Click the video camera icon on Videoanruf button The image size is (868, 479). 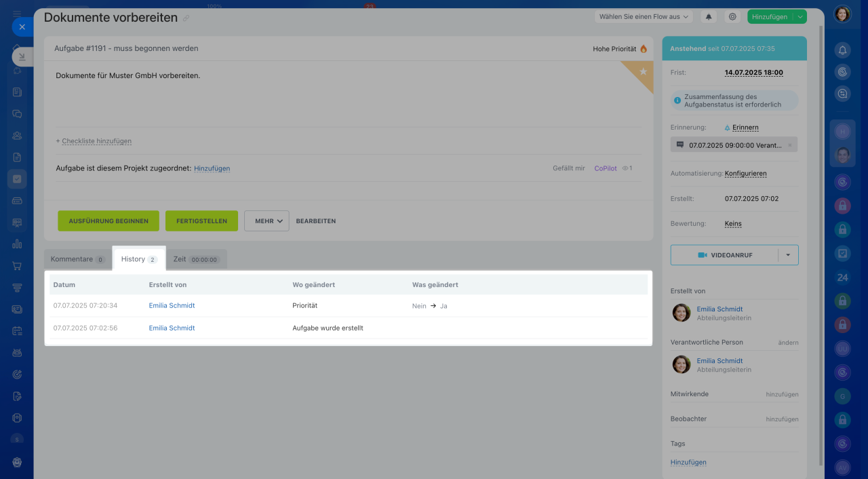703,255
